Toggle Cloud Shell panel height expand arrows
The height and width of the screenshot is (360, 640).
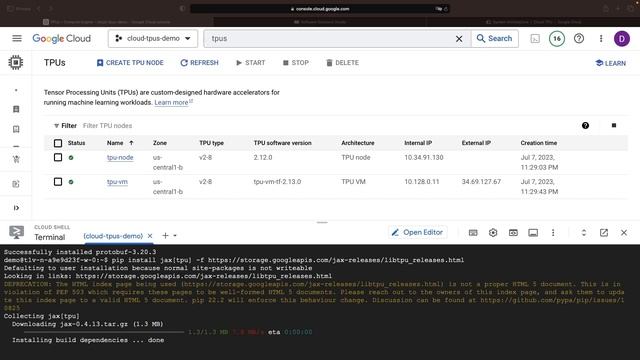(x=584, y=233)
